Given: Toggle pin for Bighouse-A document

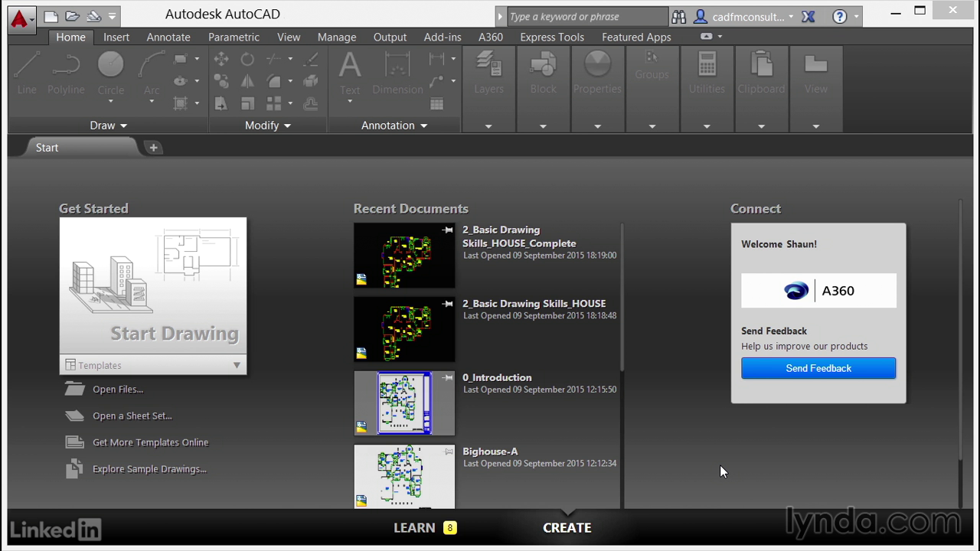Looking at the screenshot, I should tap(448, 452).
